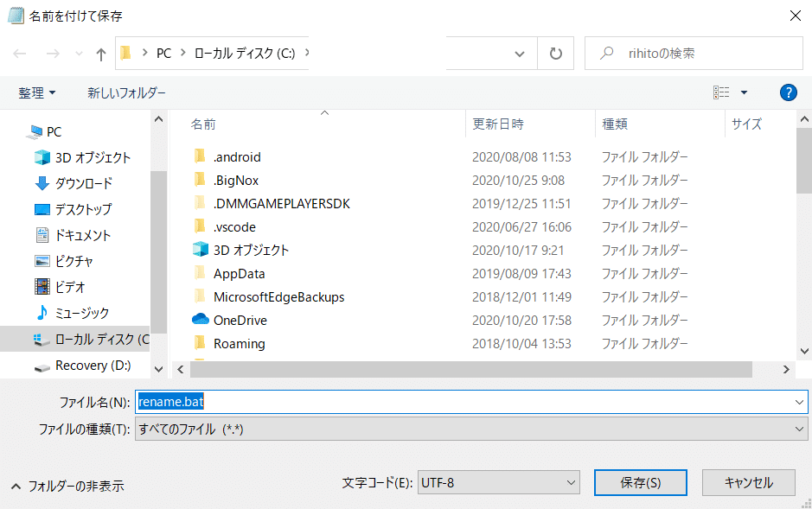Select the Roaming folder
This screenshot has height=509, width=812.
coord(239,343)
